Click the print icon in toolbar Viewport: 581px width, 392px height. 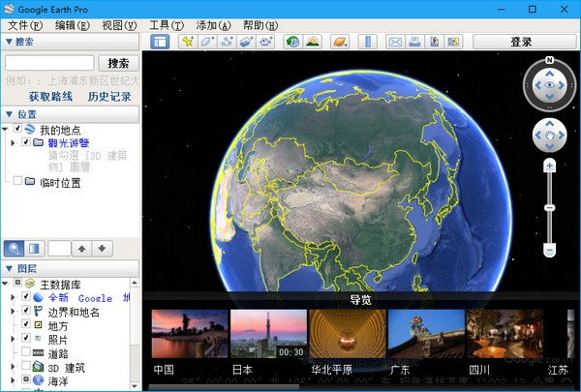tap(413, 42)
